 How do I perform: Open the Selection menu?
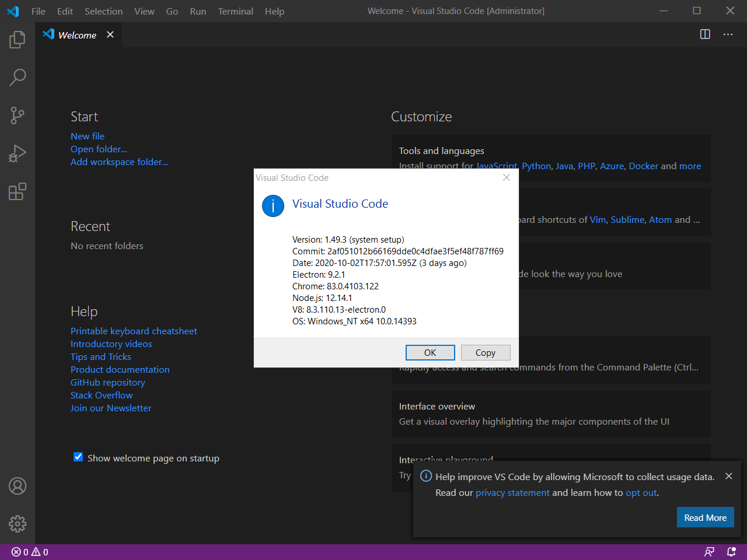pyautogui.click(x=103, y=11)
